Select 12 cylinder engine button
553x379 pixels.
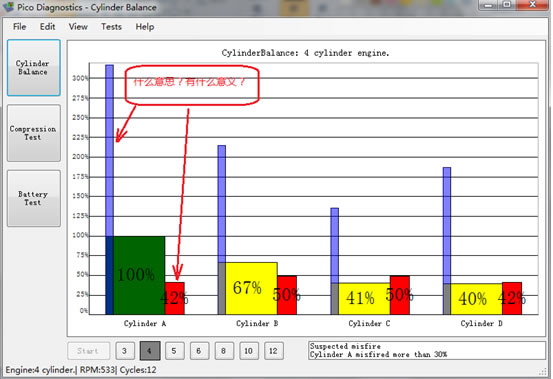click(x=274, y=351)
